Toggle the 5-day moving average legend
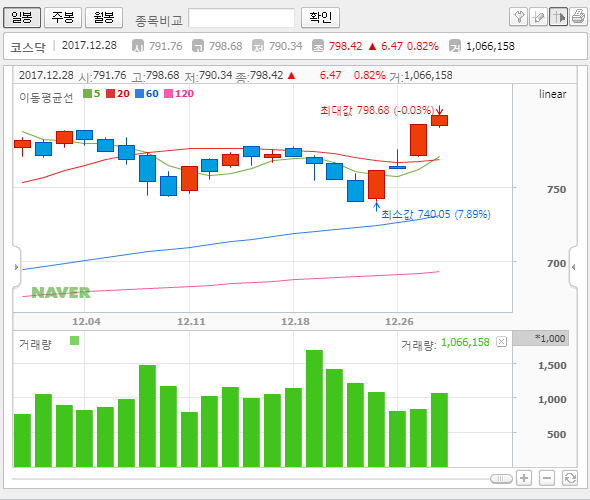Screen dimensions: 590x500 coord(92,93)
